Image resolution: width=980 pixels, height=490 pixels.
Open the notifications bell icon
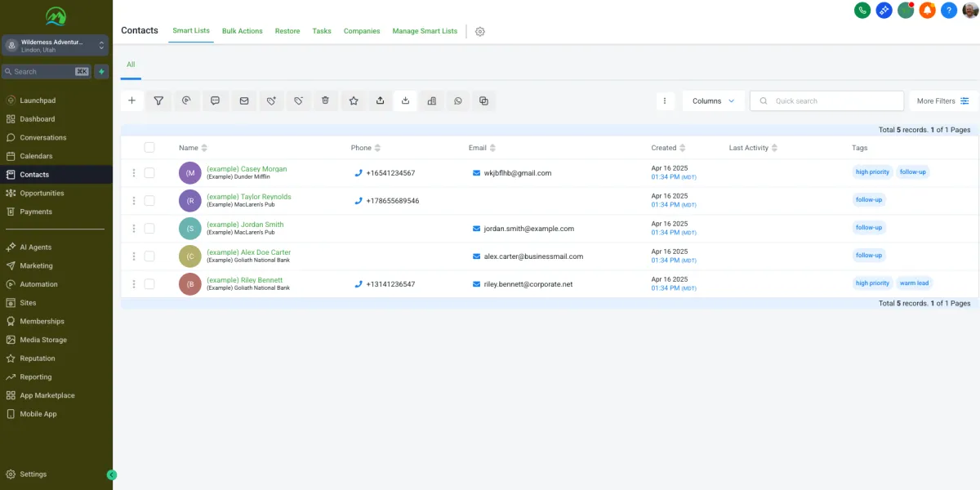click(x=927, y=10)
